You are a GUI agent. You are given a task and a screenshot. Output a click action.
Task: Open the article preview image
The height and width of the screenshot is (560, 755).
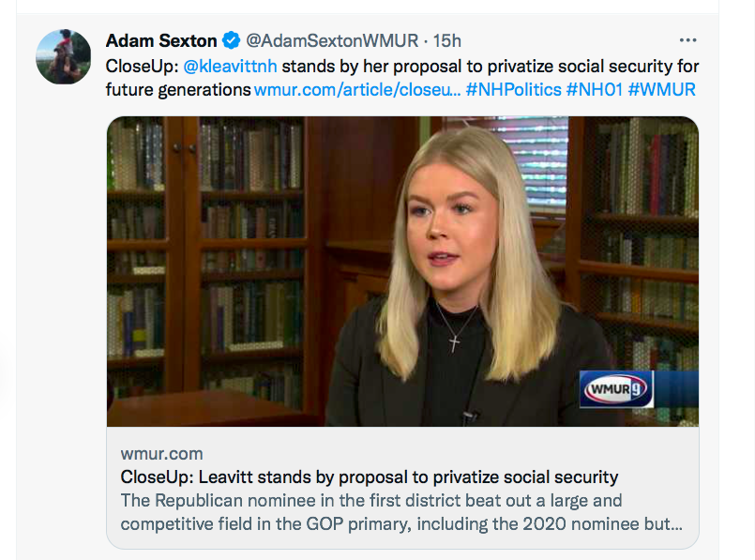click(402, 271)
